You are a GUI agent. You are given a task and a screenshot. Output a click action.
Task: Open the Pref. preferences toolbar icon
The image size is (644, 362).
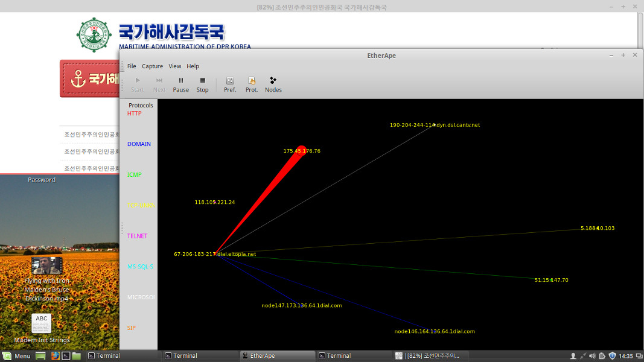click(230, 84)
